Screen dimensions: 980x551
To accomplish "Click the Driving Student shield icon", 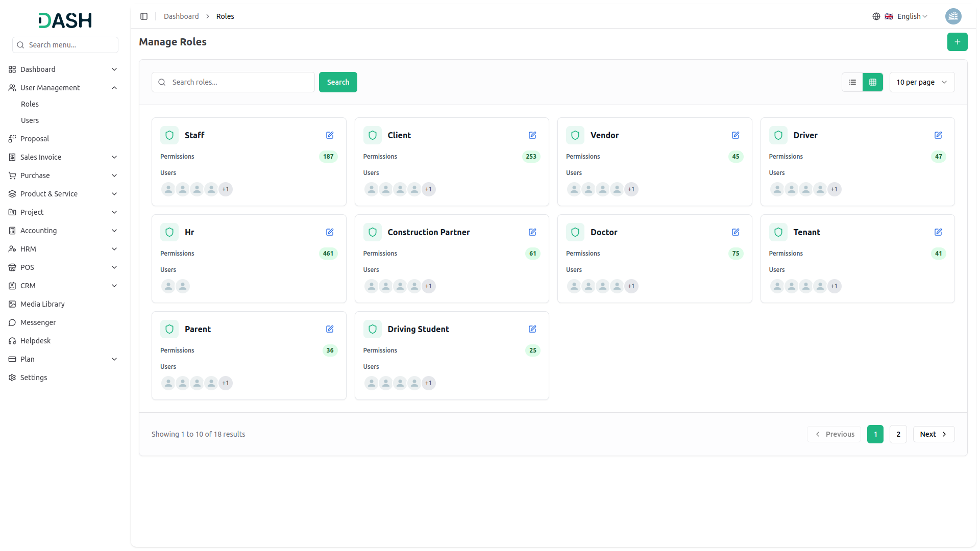I will (373, 329).
